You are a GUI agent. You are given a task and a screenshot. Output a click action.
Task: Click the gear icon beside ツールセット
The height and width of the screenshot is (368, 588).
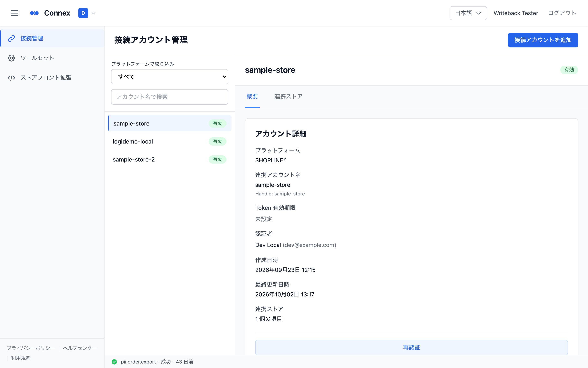click(x=11, y=58)
